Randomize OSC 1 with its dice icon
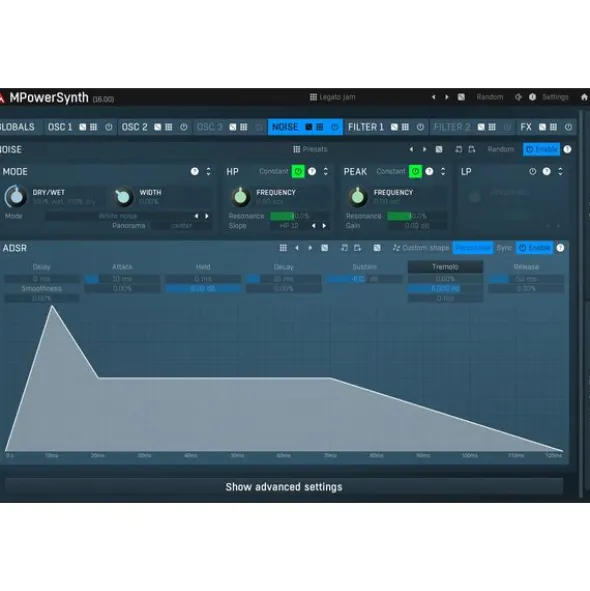This screenshot has height=591, width=590. [83, 127]
